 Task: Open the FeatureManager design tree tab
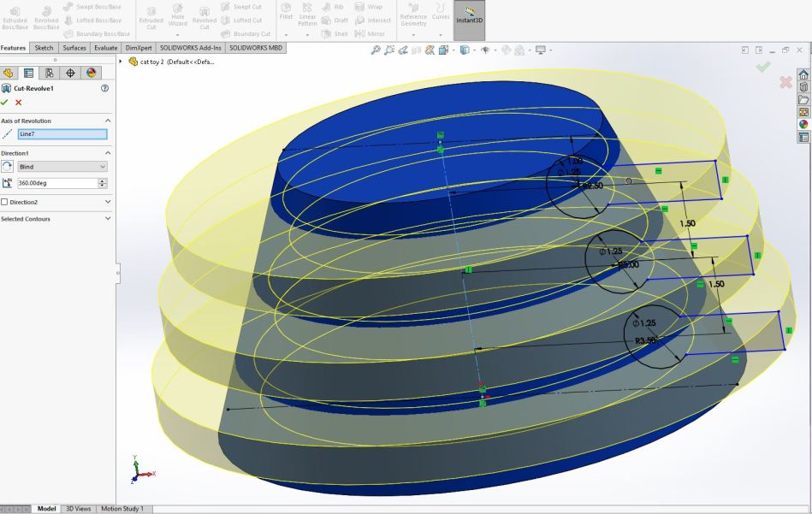click(9, 73)
